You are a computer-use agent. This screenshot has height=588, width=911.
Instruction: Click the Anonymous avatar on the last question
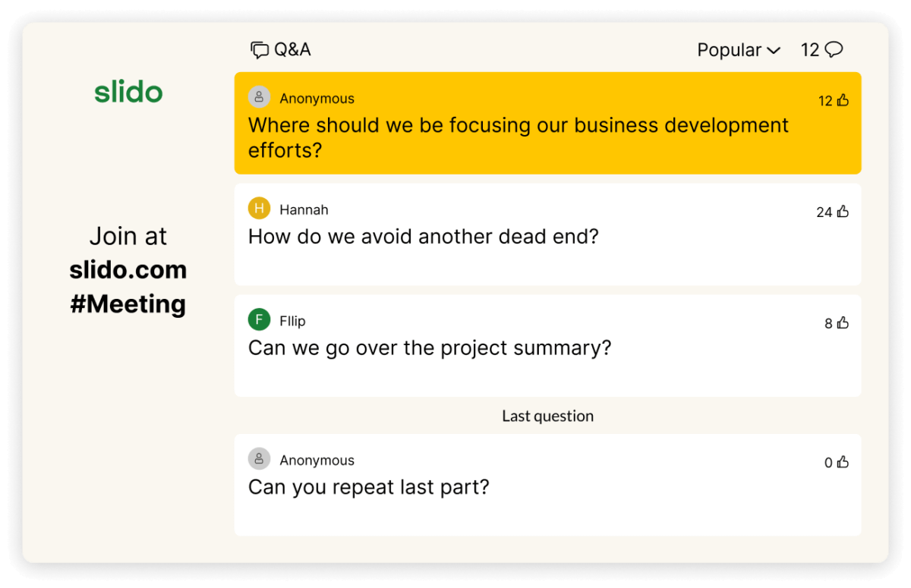259,458
